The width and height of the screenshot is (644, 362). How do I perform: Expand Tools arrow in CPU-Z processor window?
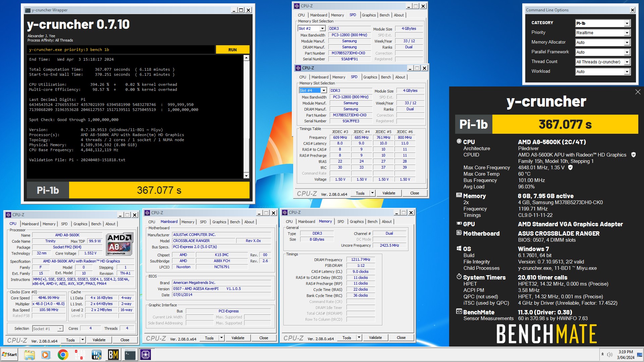[83, 340]
